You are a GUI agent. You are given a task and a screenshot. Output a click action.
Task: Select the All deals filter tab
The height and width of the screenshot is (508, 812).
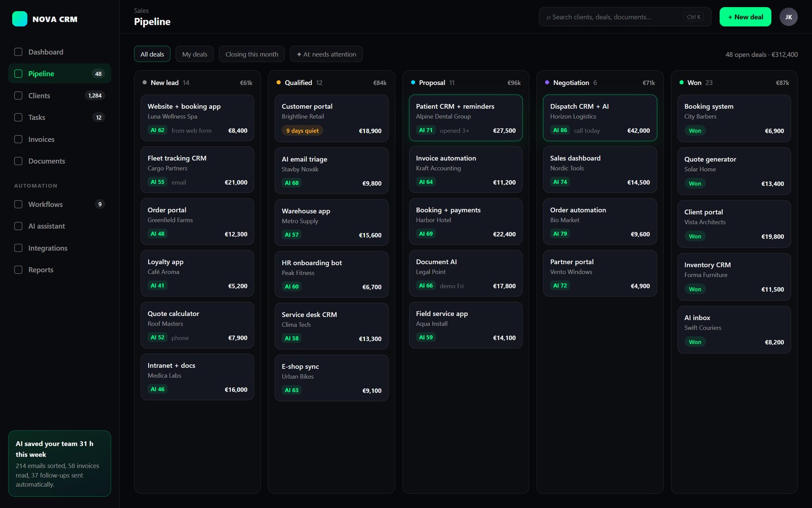click(152, 54)
